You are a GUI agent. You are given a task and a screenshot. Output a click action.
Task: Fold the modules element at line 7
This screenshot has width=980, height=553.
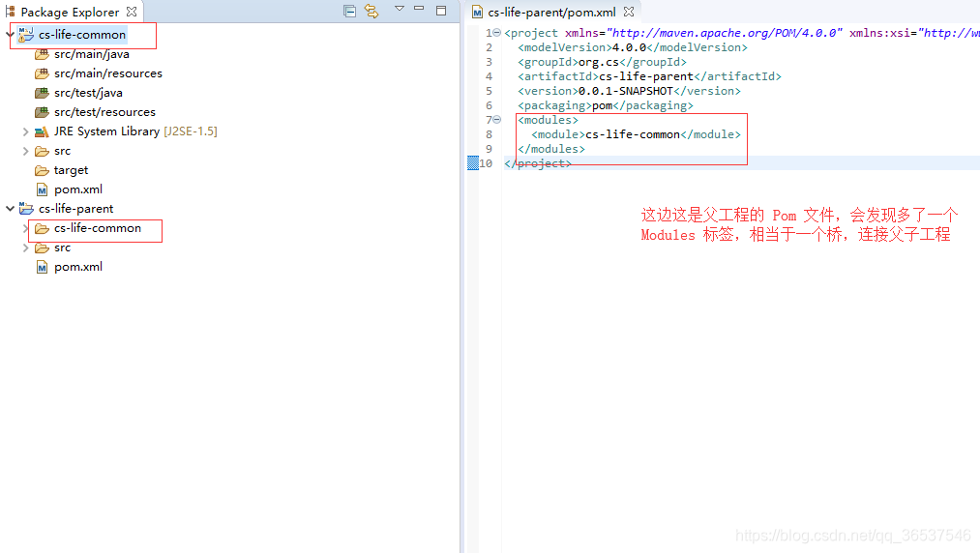tap(497, 119)
